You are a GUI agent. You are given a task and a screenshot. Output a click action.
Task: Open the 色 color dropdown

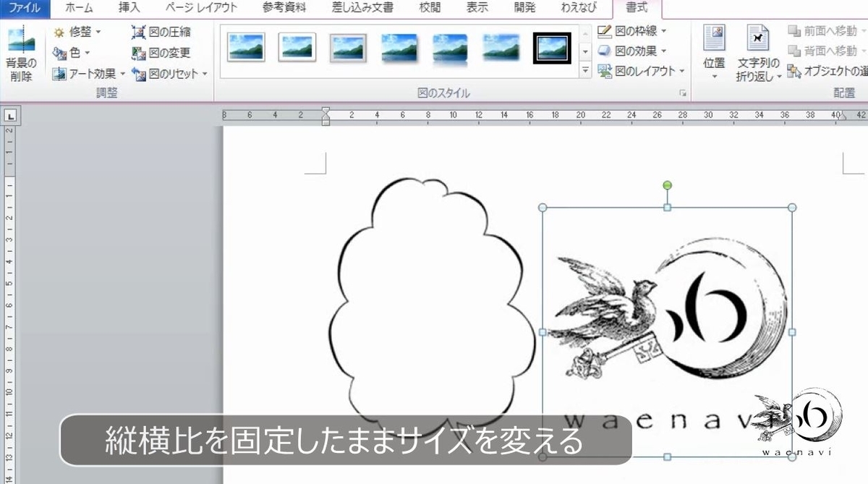point(72,53)
